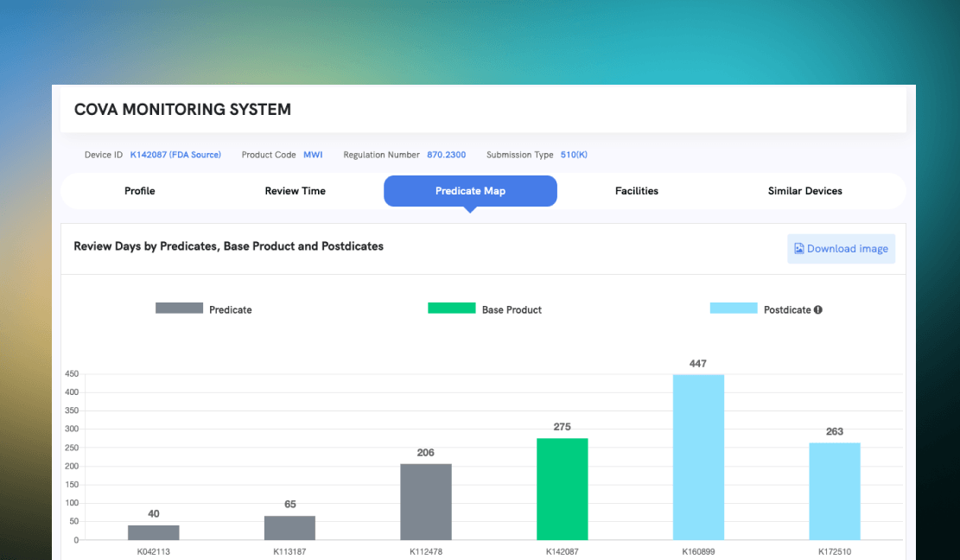The image size is (960, 560).
Task: Click the K172510 postdicate bar
Action: pos(835,492)
